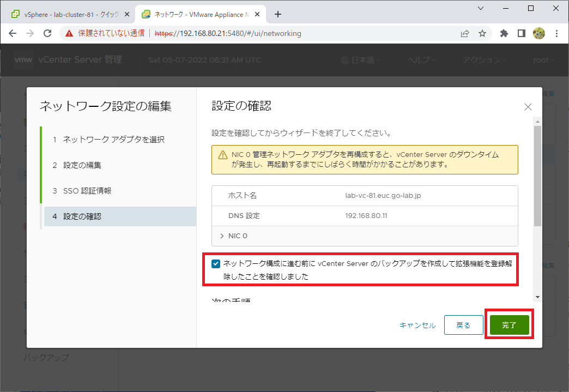This screenshot has height=392, width=569.
Task: Go to step 3 SSO 認証情報
Action: [82, 191]
